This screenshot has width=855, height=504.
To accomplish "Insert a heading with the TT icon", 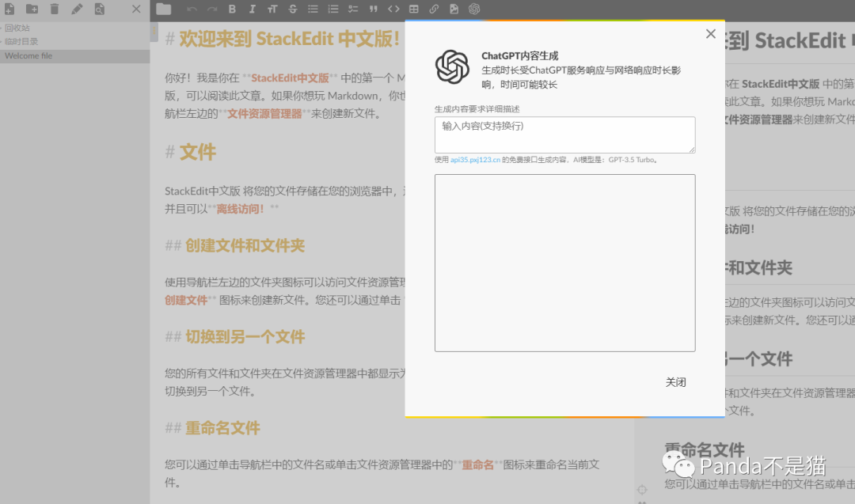I will coord(272,9).
